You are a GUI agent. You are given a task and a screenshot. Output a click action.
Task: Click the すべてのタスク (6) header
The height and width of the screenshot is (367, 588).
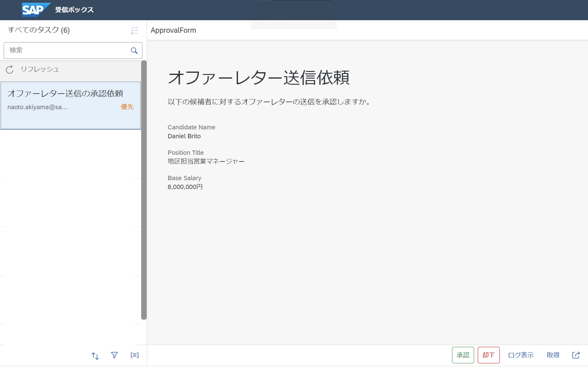[x=39, y=30]
